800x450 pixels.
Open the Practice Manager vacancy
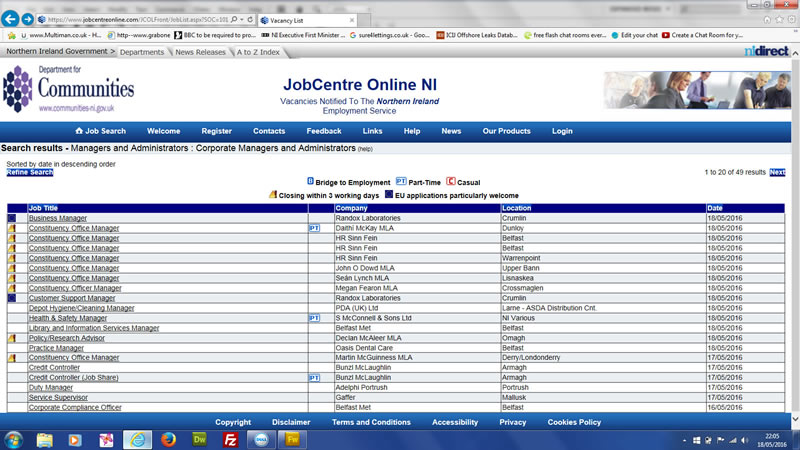[56, 348]
